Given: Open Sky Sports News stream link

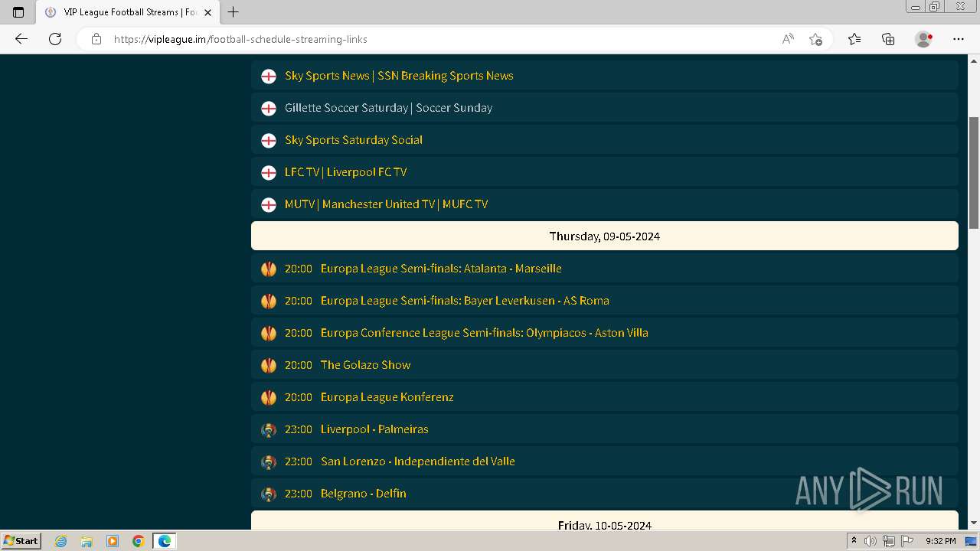Looking at the screenshot, I should [x=399, y=76].
